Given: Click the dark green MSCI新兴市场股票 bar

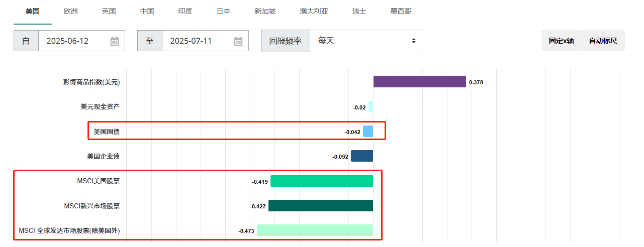Looking at the screenshot, I should click(321, 206).
